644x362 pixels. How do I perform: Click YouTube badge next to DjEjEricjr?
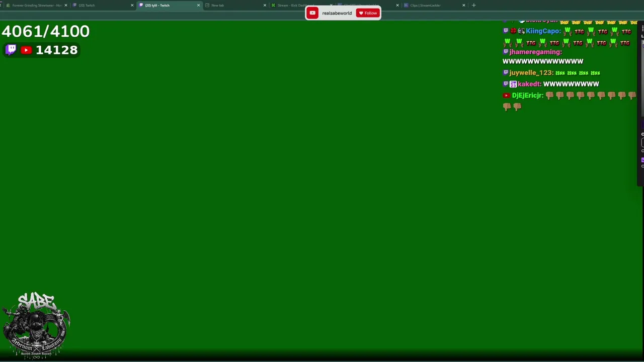pos(506,96)
